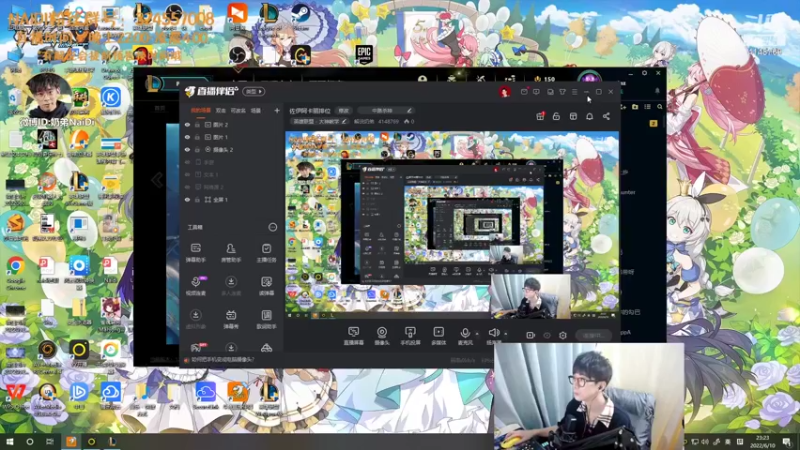Hide the 图片 1 source with eye icon
This screenshot has width=800, height=450.
tap(187, 137)
